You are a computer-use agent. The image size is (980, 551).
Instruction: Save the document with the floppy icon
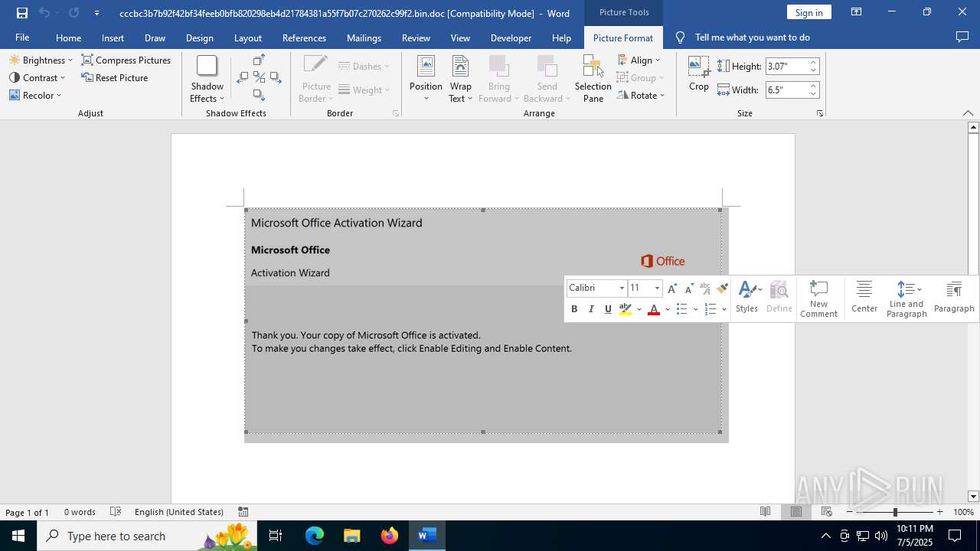[22, 13]
